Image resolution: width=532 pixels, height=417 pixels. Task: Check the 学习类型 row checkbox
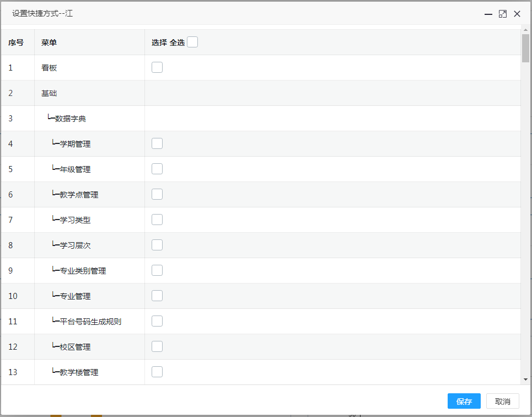pos(157,220)
